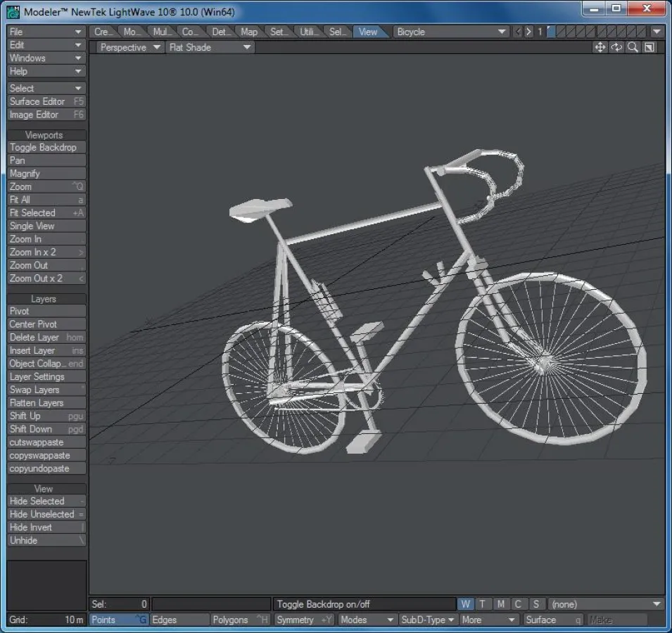This screenshot has height=633, width=672.
Task: Open the Perspective view type dropdown
Action: [129, 47]
